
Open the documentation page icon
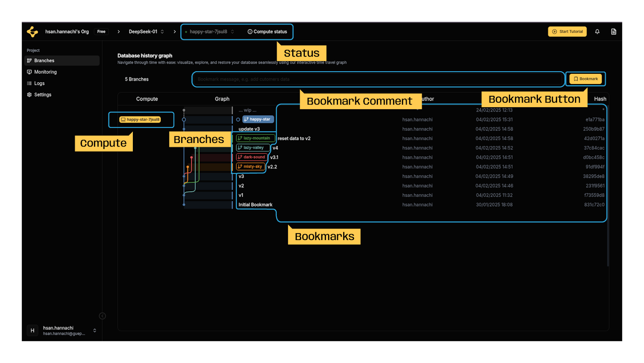click(x=614, y=32)
